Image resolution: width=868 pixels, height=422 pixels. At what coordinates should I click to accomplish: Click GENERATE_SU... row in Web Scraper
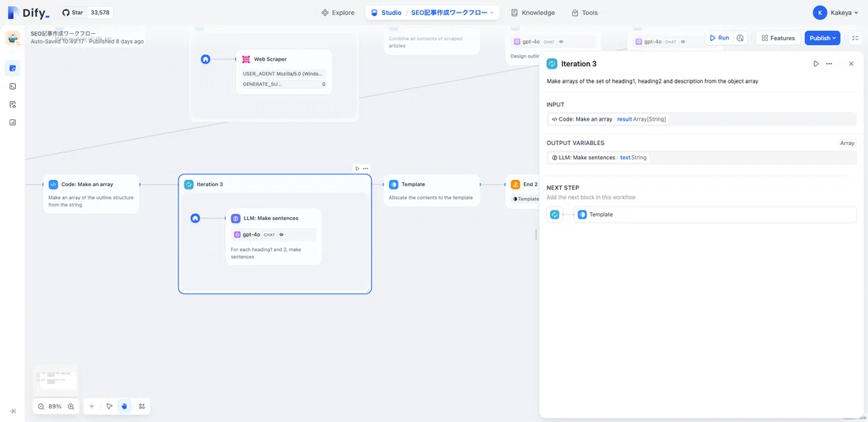pyautogui.click(x=284, y=84)
